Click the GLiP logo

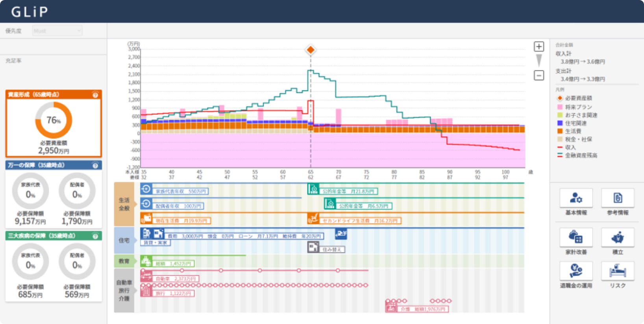pos(30,12)
